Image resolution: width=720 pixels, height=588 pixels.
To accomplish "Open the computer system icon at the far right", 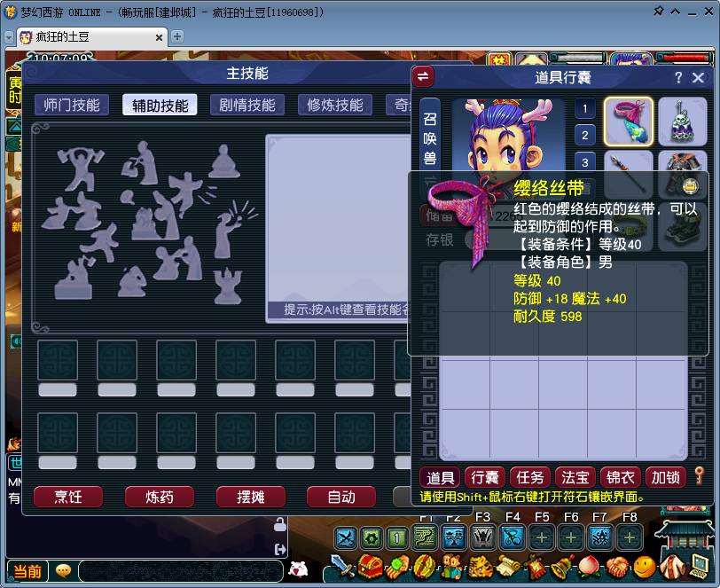I will pos(700,569).
